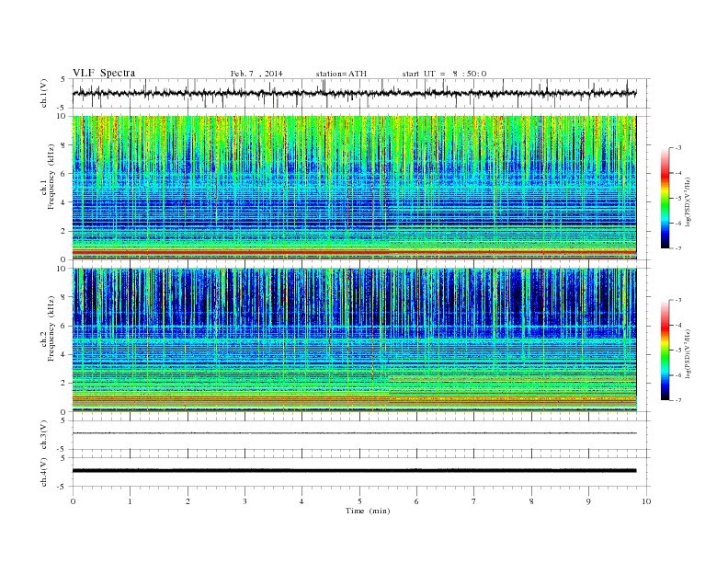Select the "ch.4(V)" axis label
This screenshot has height=563, width=728.
(x=44, y=472)
